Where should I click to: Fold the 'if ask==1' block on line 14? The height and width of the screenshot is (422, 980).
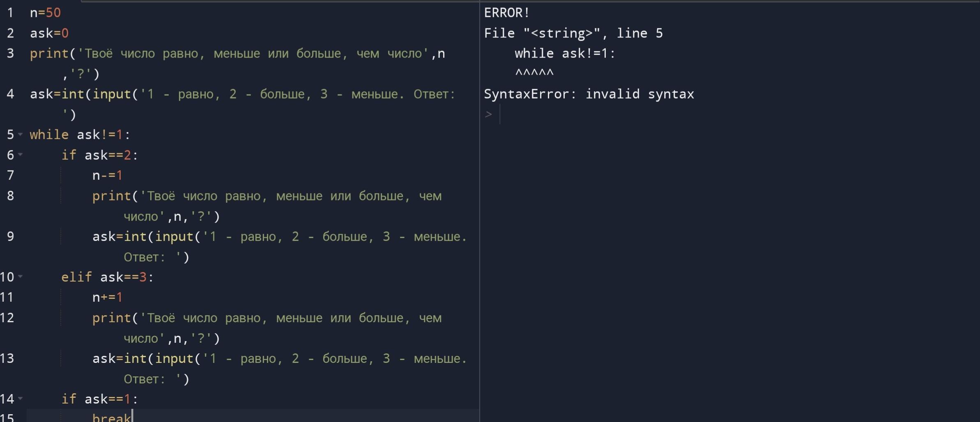pos(20,398)
